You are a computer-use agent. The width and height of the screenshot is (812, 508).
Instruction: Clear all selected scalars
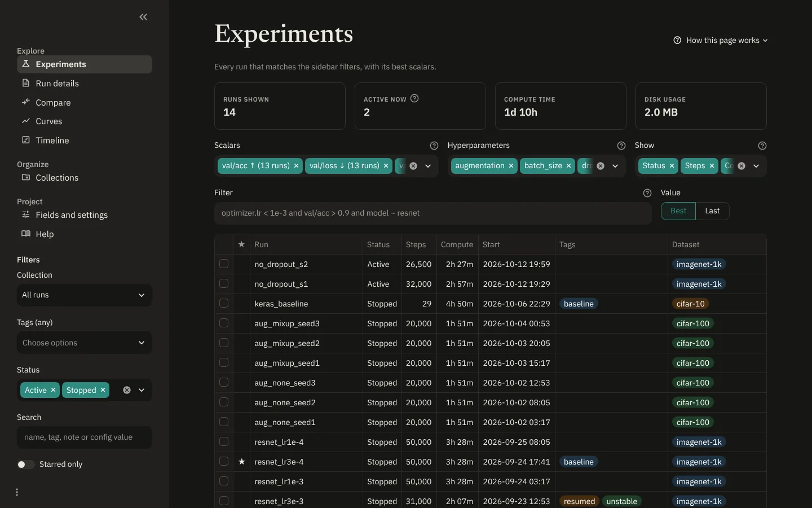coord(413,166)
